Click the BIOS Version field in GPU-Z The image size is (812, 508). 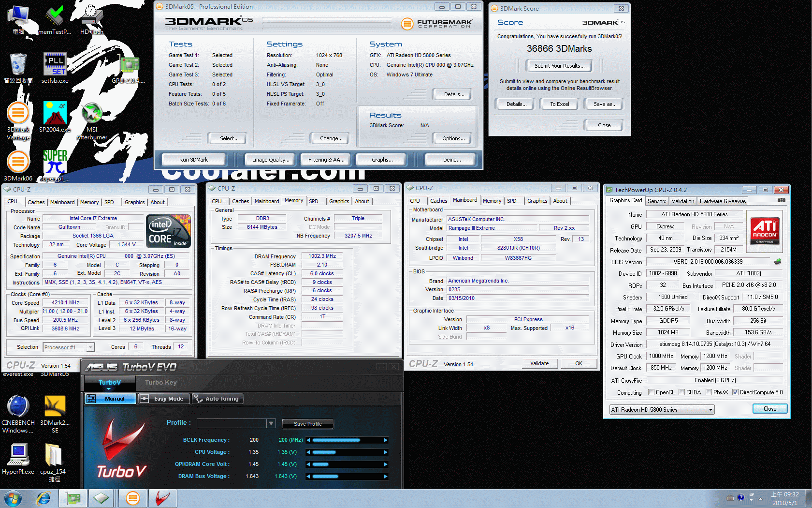point(708,262)
